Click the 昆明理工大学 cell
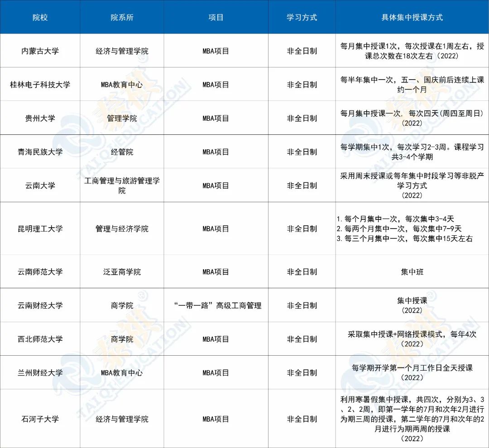The image size is (489, 448). pos(40,229)
